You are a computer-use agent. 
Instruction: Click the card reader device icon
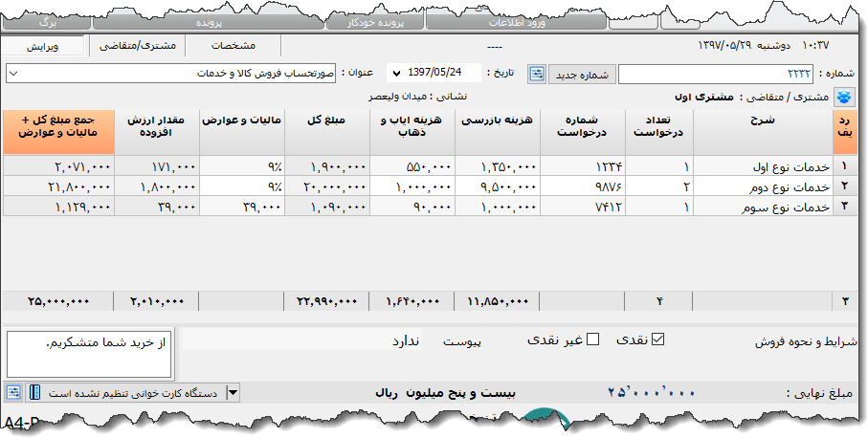tap(34, 393)
